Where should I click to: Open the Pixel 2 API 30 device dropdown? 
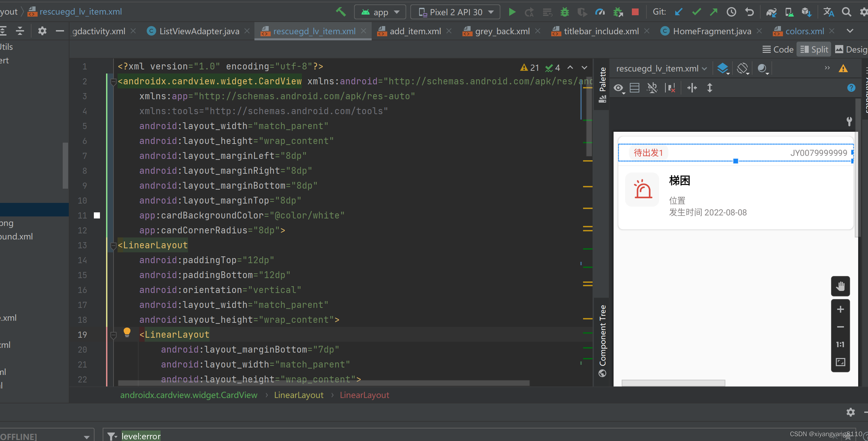[x=455, y=12]
